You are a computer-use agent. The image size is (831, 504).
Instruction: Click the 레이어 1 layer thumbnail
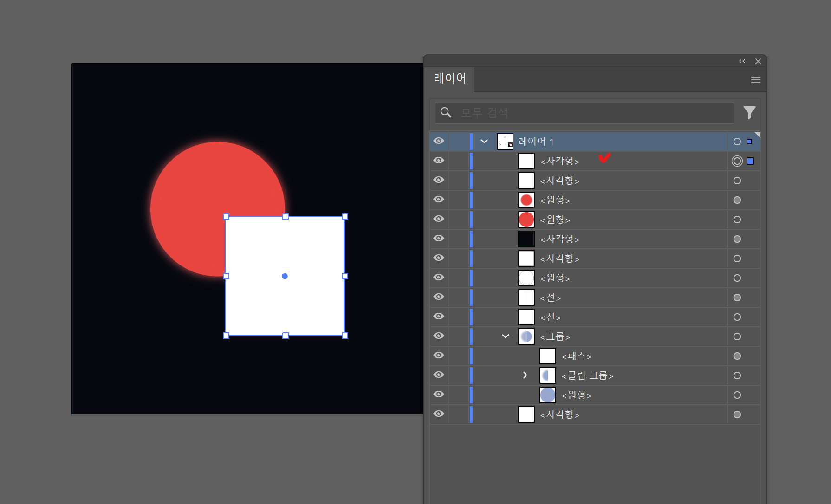click(505, 142)
